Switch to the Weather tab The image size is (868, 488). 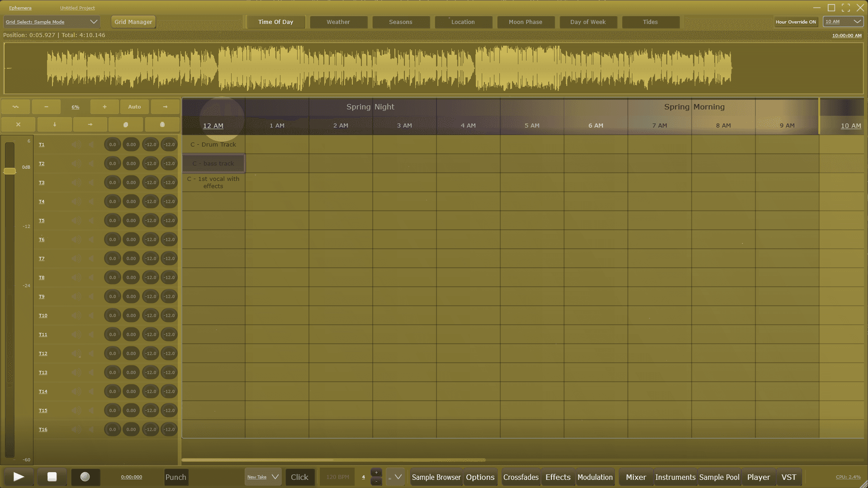338,22
